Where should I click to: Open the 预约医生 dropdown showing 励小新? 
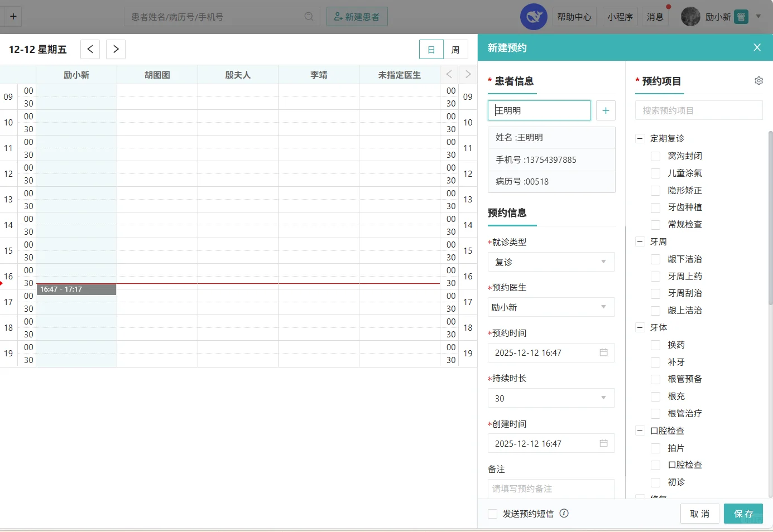click(x=551, y=307)
